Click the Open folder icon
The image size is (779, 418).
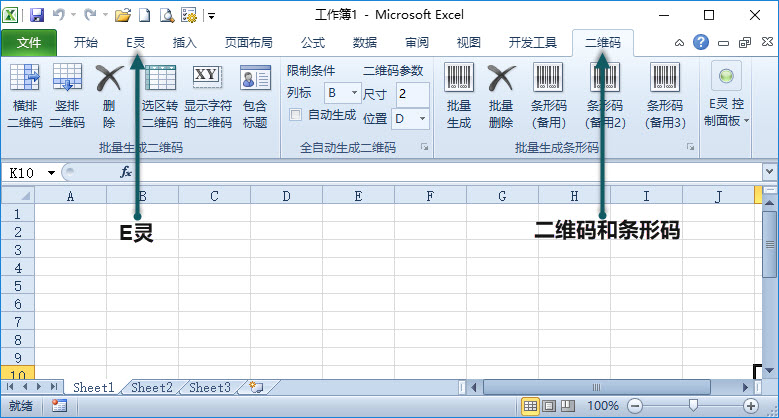122,15
